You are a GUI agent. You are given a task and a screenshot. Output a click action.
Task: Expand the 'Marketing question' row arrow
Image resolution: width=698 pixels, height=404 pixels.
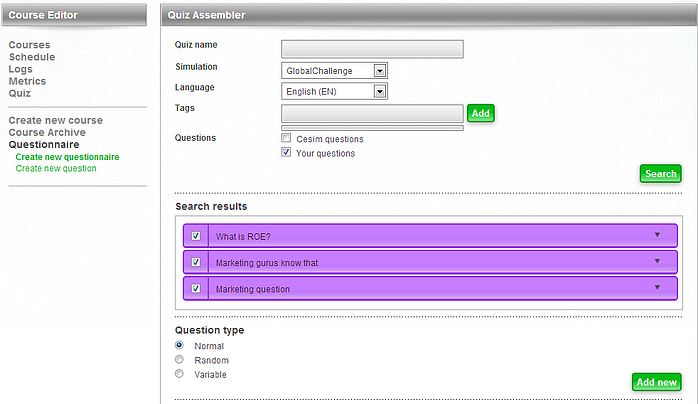click(657, 287)
